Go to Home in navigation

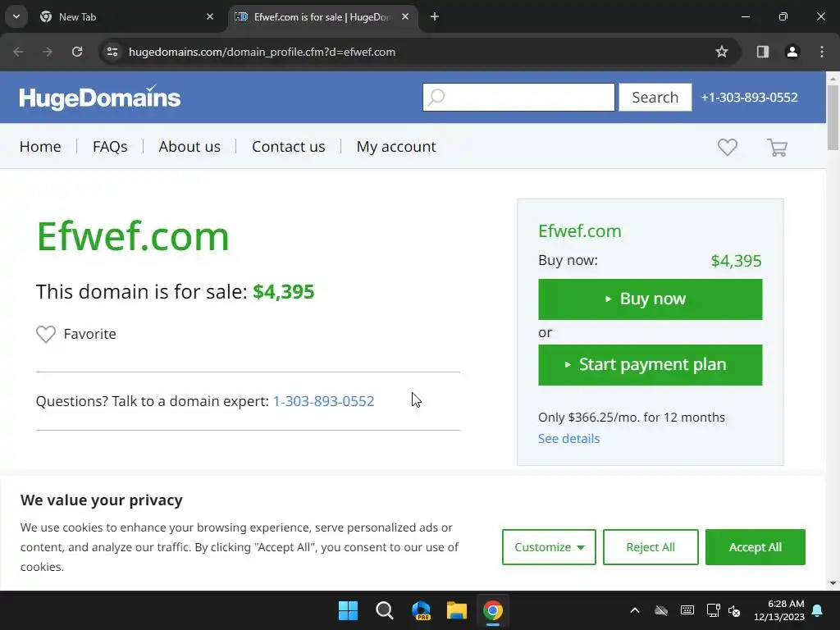(x=40, y=147)
